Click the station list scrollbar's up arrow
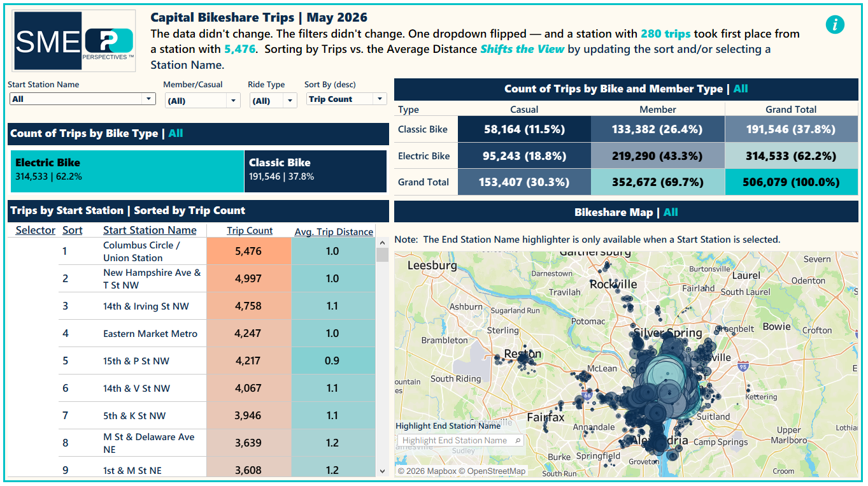 coord(383,243)
